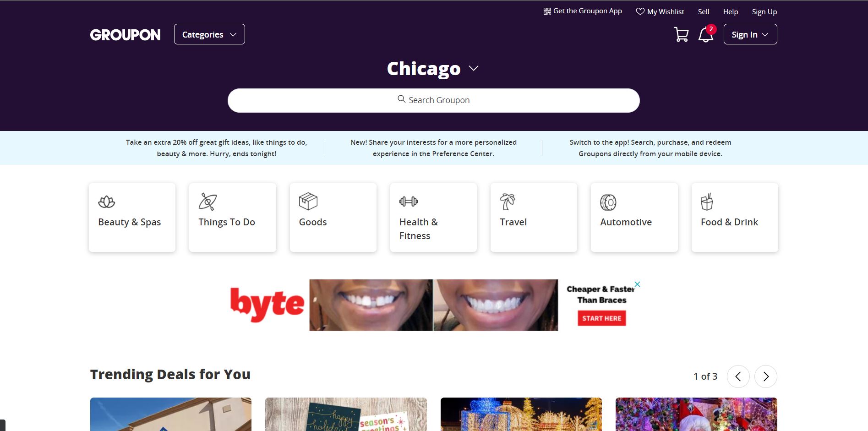Expand the Chicago location chevron
Screen dimensions: 868x431
coord(474,68)
